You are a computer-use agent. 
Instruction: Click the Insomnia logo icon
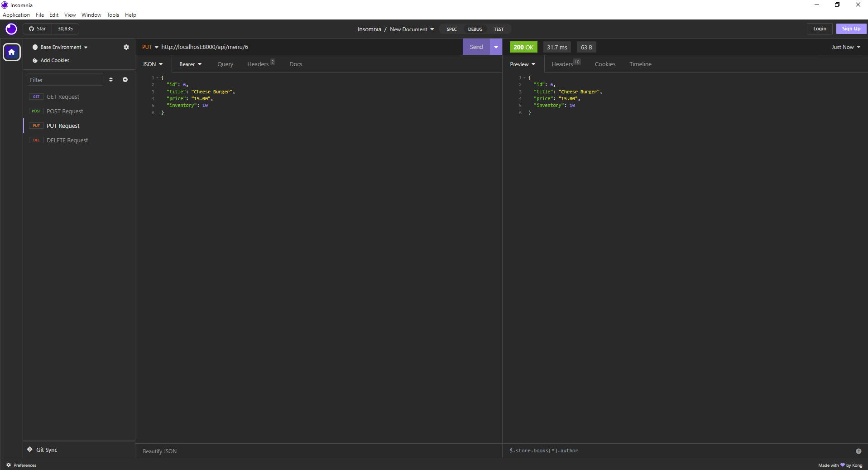point(11,29)
